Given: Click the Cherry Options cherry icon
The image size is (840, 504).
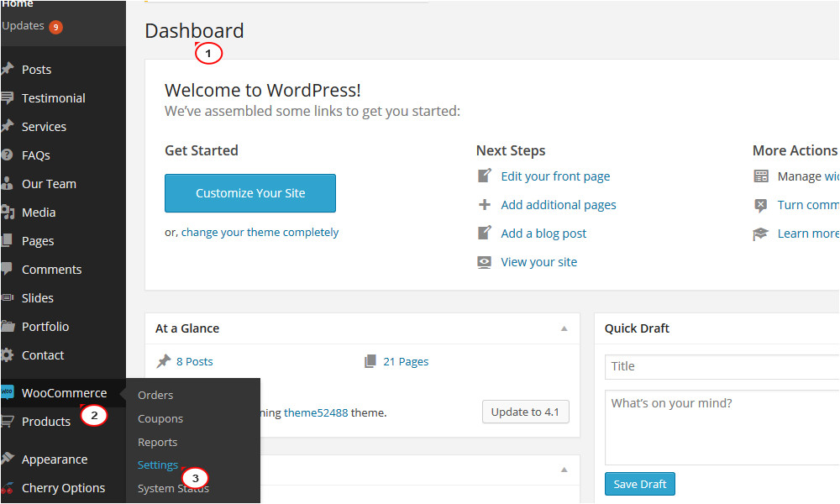Looking at the screenshot, I should (x=8, y=488).
